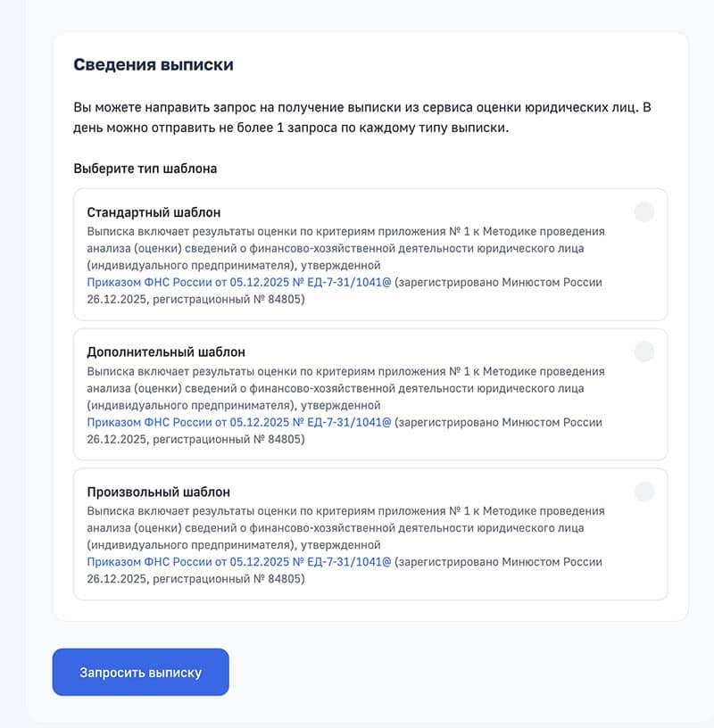This screenshot has width=714, height=728.
Task: Click the Выберите тип шаблона label
Action: (142, 166)
